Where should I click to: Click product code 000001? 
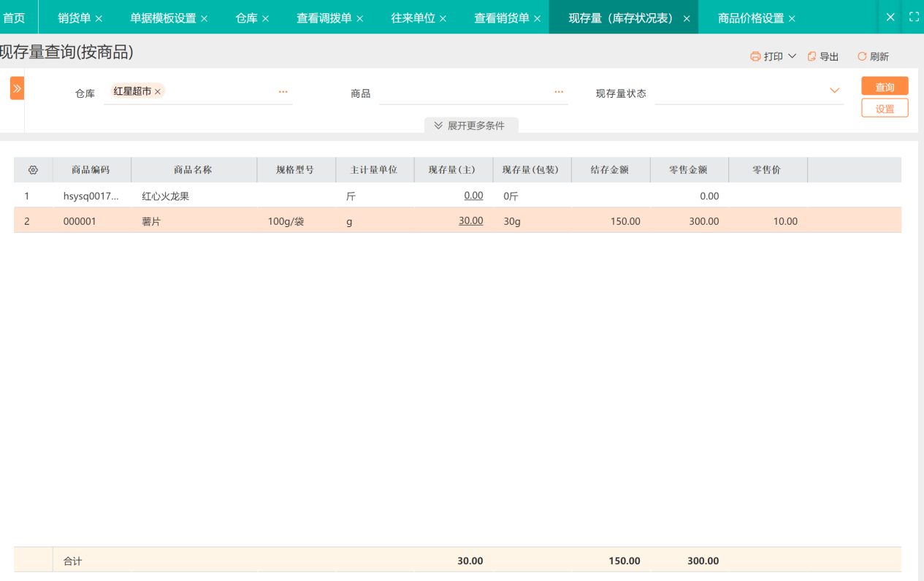(x=80, y=221)
